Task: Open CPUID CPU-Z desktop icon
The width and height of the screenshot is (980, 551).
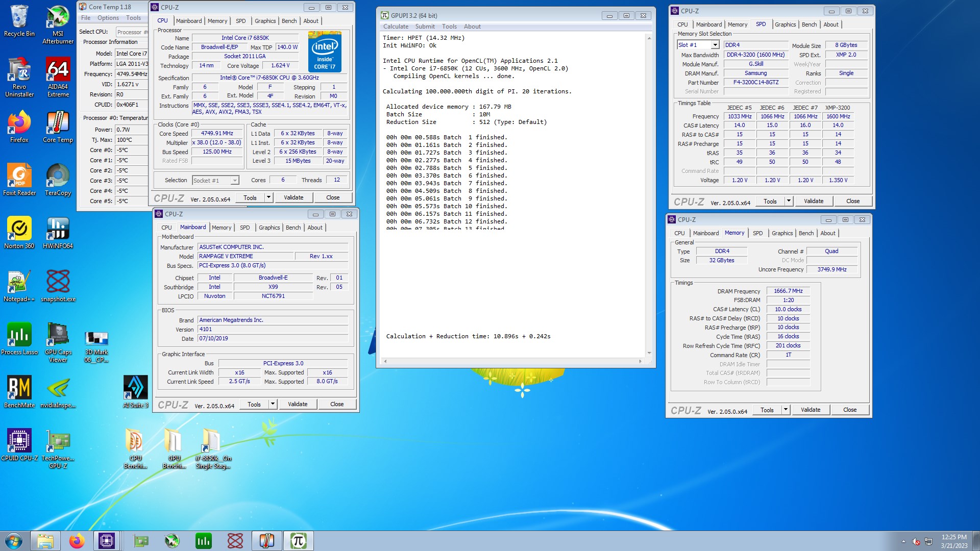Action: pos(19,445)
